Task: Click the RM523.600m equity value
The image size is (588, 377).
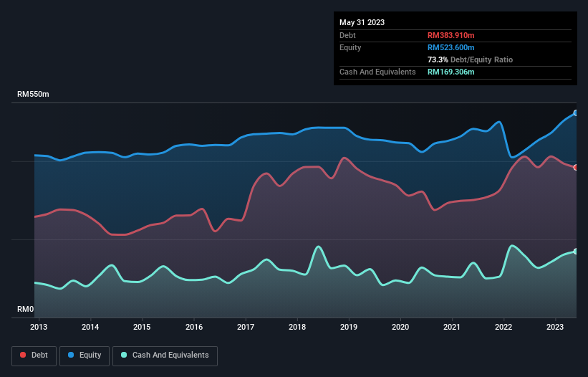Action: [x=450, y=47]
